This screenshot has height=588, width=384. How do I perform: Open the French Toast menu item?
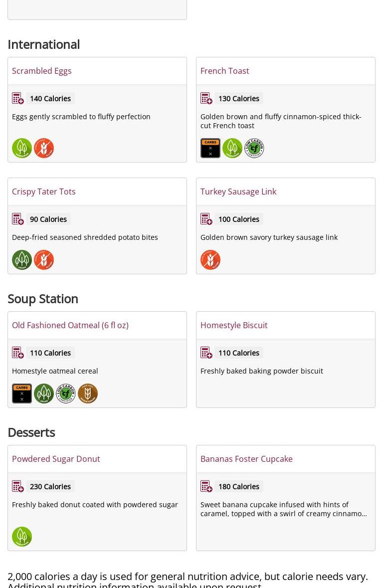point(224,71)
